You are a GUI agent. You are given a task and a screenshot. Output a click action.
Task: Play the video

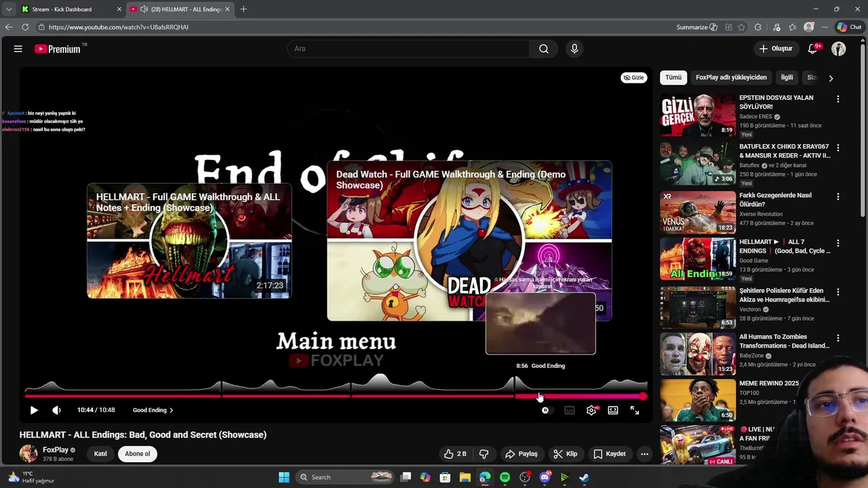(x=34, y=410)
